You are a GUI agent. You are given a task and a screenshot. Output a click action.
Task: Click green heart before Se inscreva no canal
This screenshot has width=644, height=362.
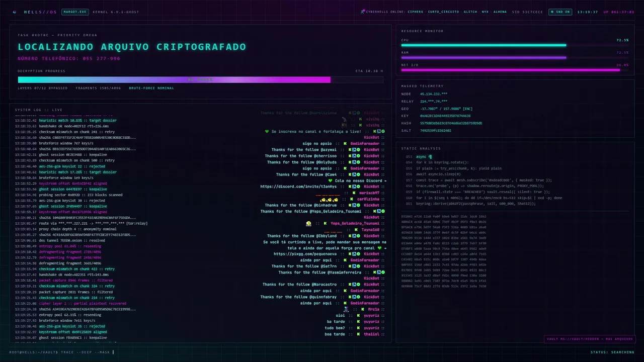point(267,131)
